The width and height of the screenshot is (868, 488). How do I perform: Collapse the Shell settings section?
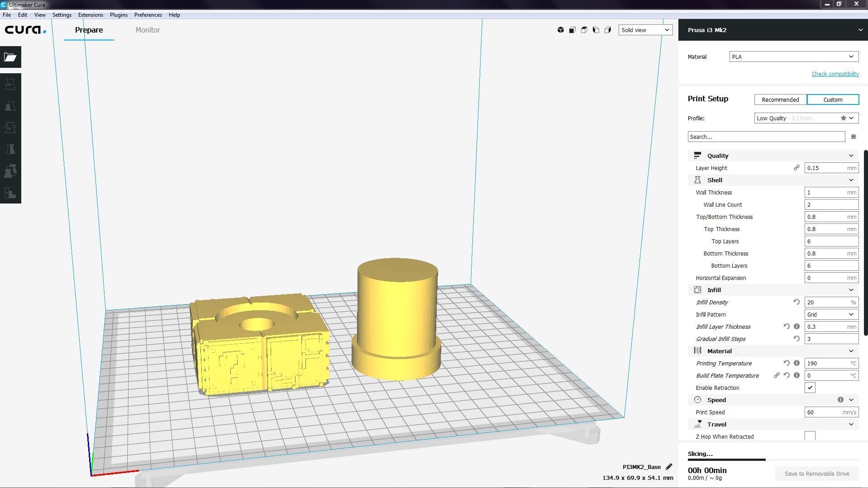773,180
